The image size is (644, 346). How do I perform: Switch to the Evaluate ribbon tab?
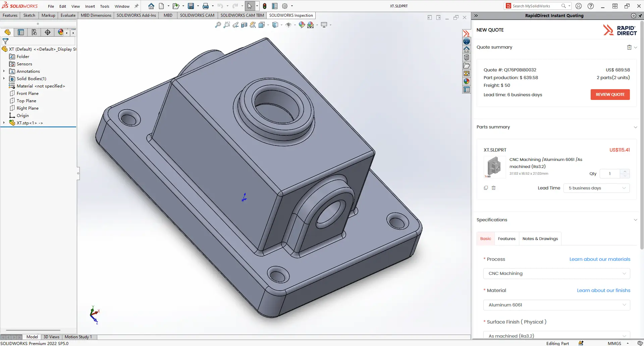[x=68, y=15]
